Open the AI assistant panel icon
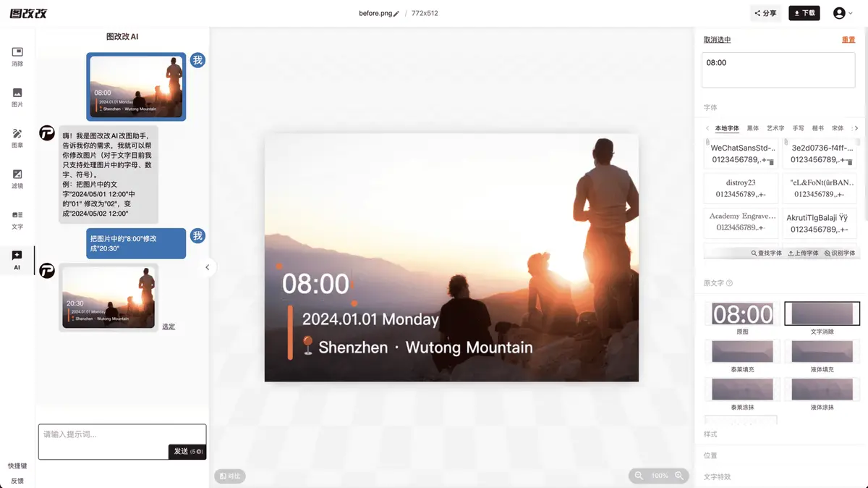The width and height of the screenshot is (868, 488). pyautogui.click(x=17, y=260)
